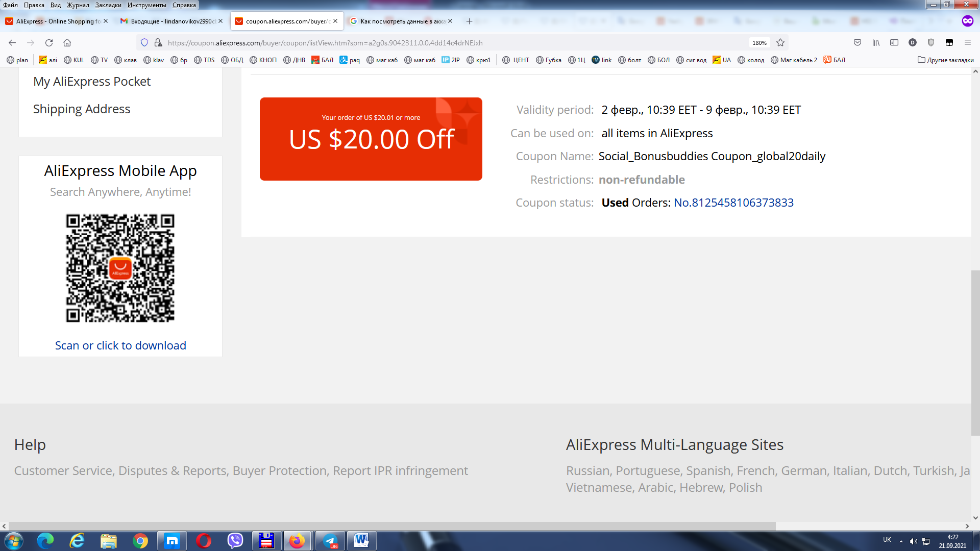Click the US $20.00 Off coupon card
The image size is (980, 551).
point(371,139)
